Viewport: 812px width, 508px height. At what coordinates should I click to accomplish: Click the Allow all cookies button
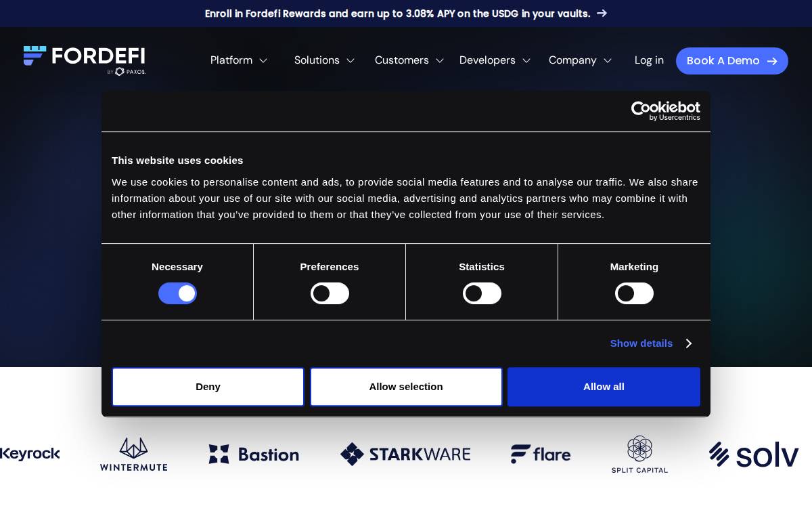[x=604, y=387]
